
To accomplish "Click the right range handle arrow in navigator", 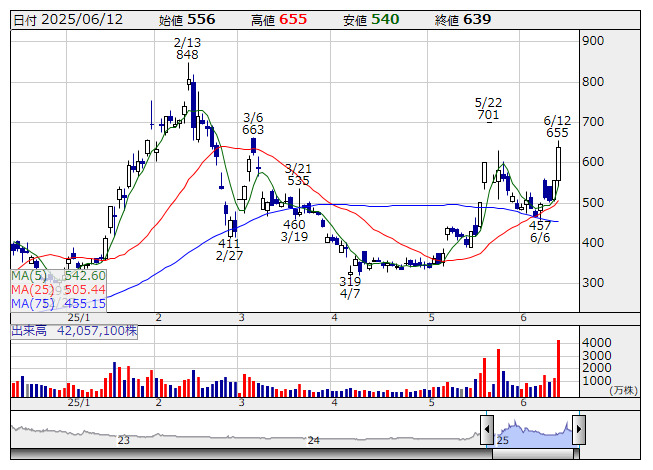I will [579, 430].
